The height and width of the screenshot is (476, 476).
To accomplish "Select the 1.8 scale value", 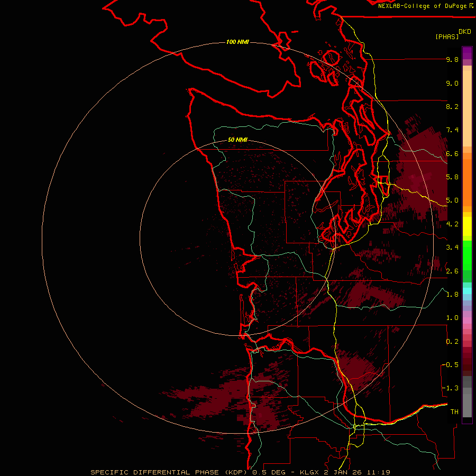I will click(x=452, y=295).
